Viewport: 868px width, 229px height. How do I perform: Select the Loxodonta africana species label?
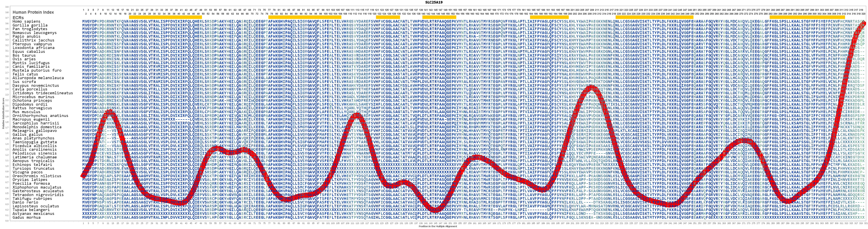[x=33, y=48]
